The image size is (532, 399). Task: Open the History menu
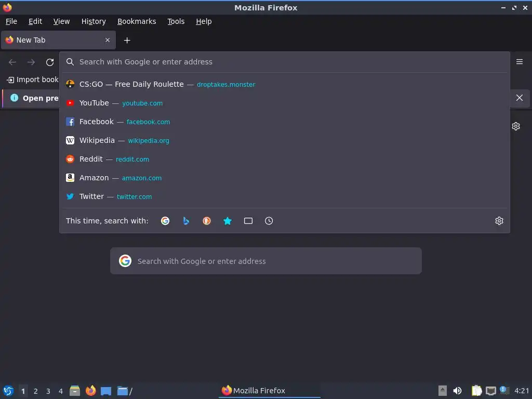pos(94,21)
